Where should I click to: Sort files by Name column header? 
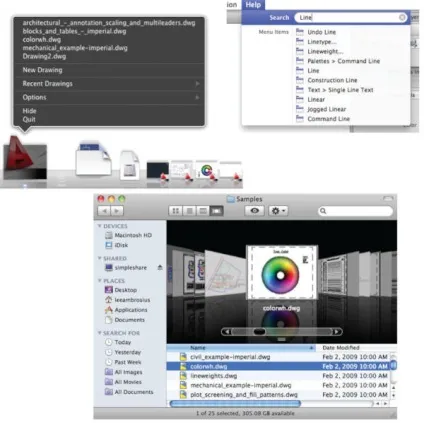coord(241,348)
